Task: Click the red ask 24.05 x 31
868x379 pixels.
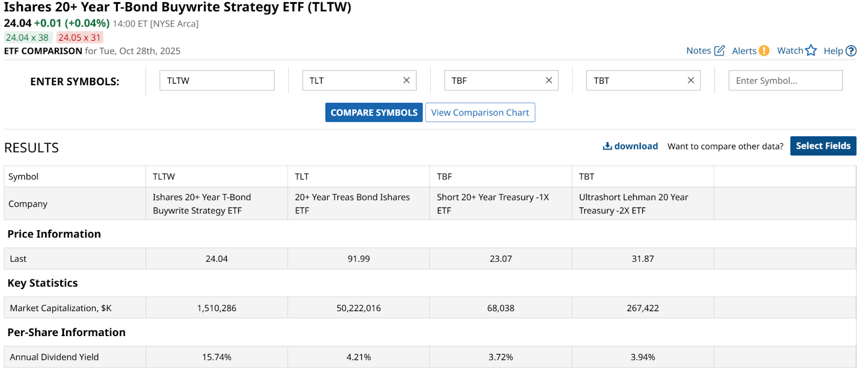Action: tap(79, 37)
